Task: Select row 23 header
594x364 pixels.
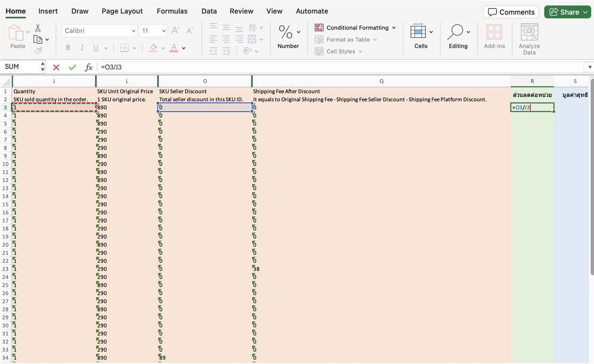Action: point(5,269)
